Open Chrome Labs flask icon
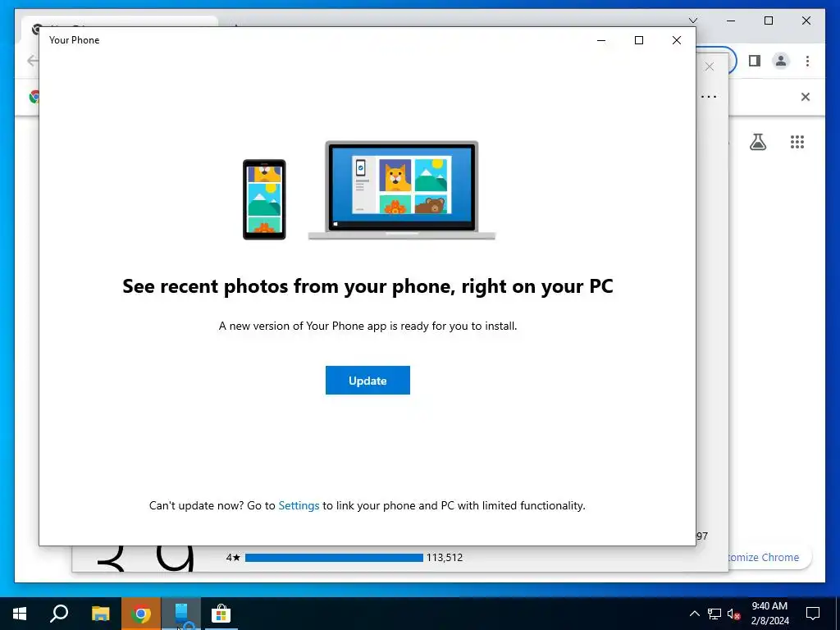The width and height of the screenshot is (840, 630). click(x=757, y=142)
